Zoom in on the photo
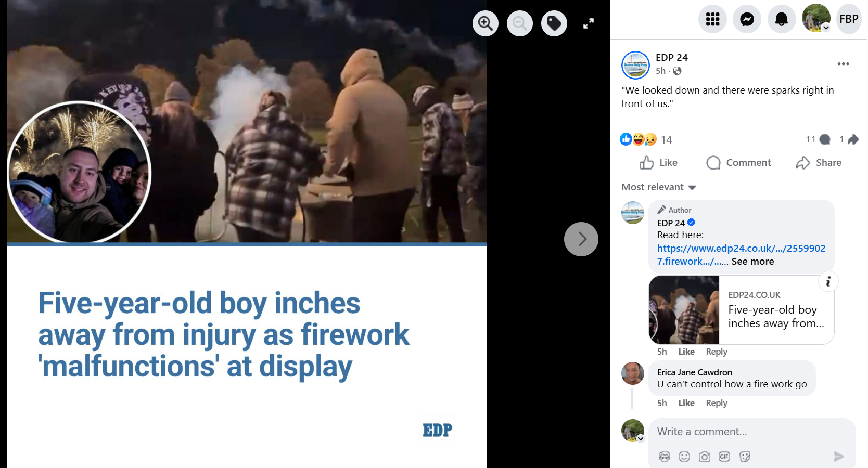The height and width of the screenshot is (468, 868). coord(485,23)
